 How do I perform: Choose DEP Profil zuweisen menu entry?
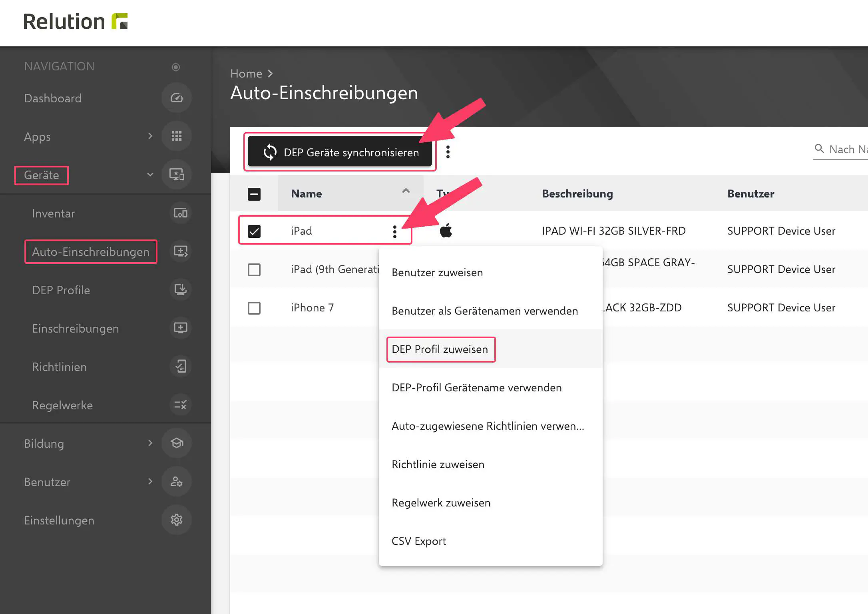(x=440, y=349)
